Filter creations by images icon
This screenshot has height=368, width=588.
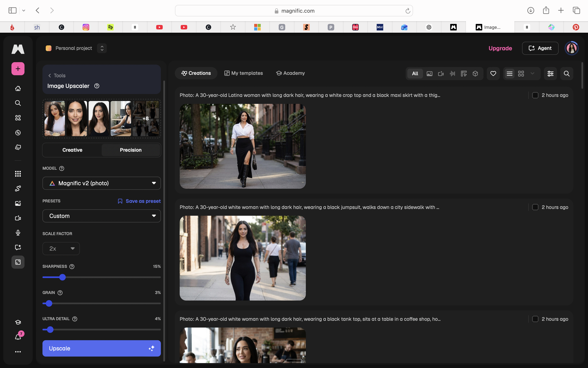pos(429,74)
